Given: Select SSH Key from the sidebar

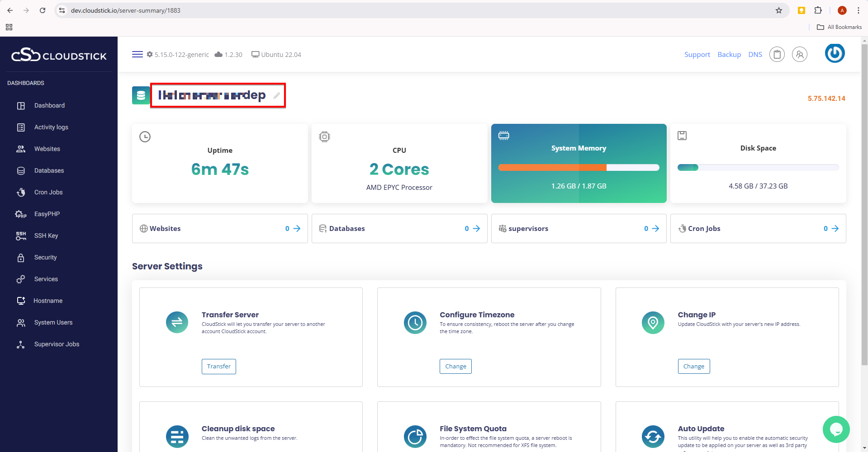Looking at the screenshot, I should (x=46, y=235).
